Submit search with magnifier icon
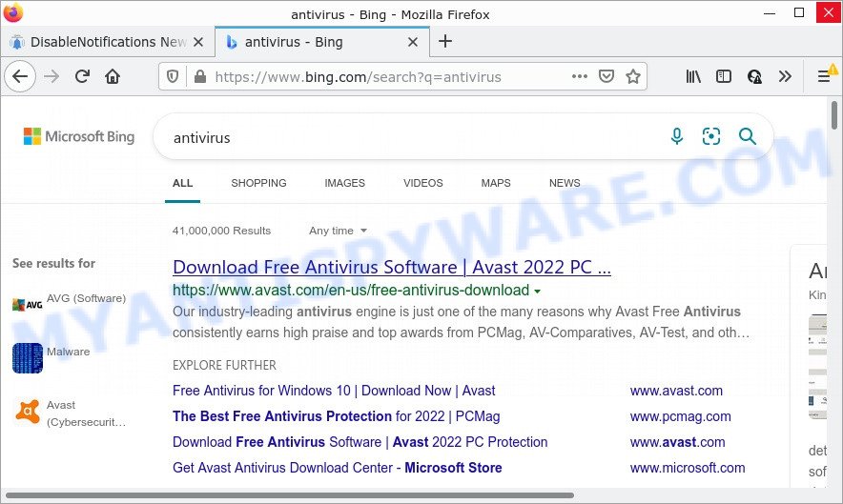The width and height of the screenshot is (843, 504). coord(748,136)
